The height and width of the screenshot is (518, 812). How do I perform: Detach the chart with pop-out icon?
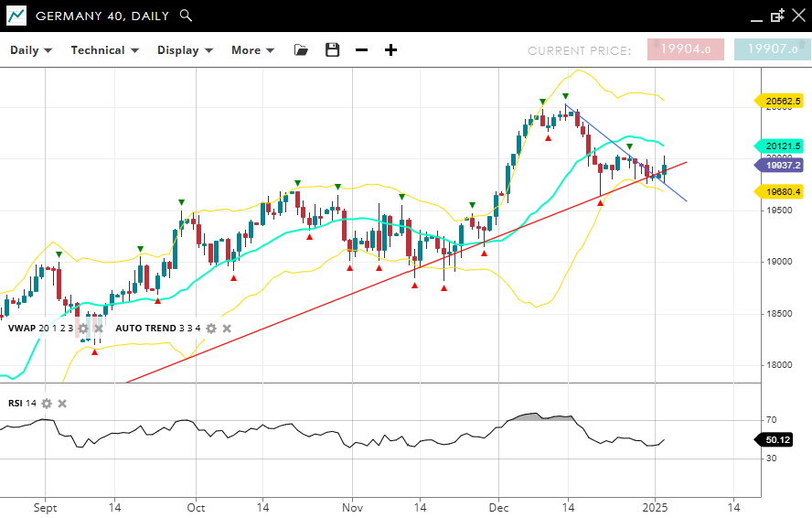(x=777, y=16)
